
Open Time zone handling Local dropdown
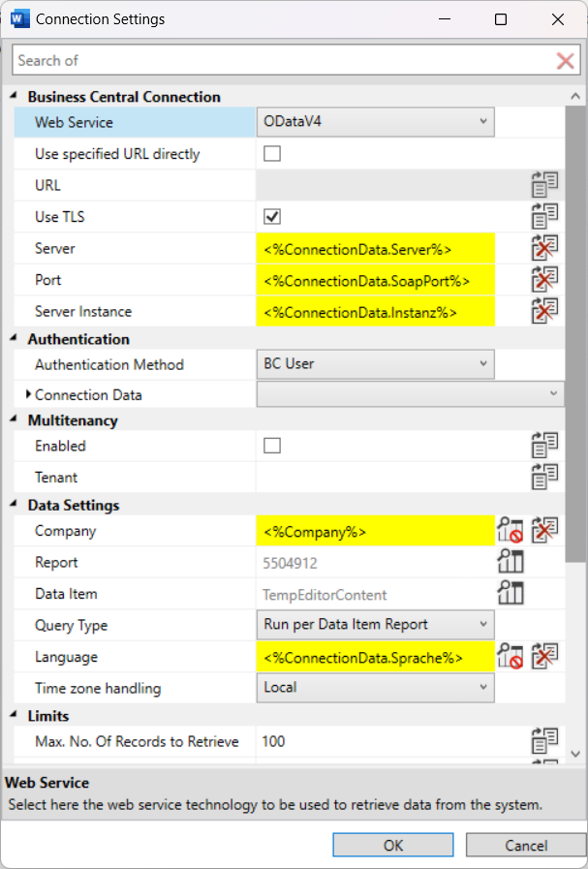(x=375, y=688)
